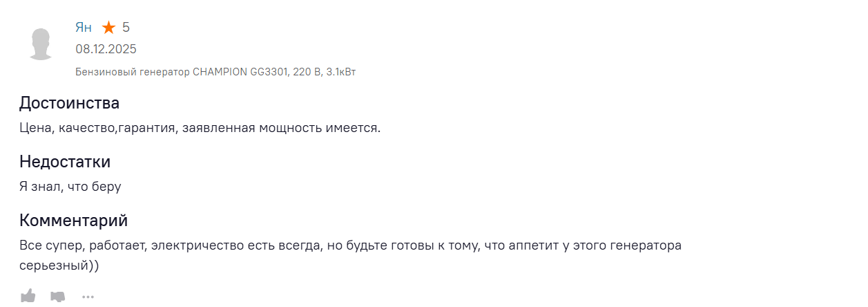Screen dimensions: 868x307
Task: Click '3.1кВт' in the product title
Action: tap(340, 72)
